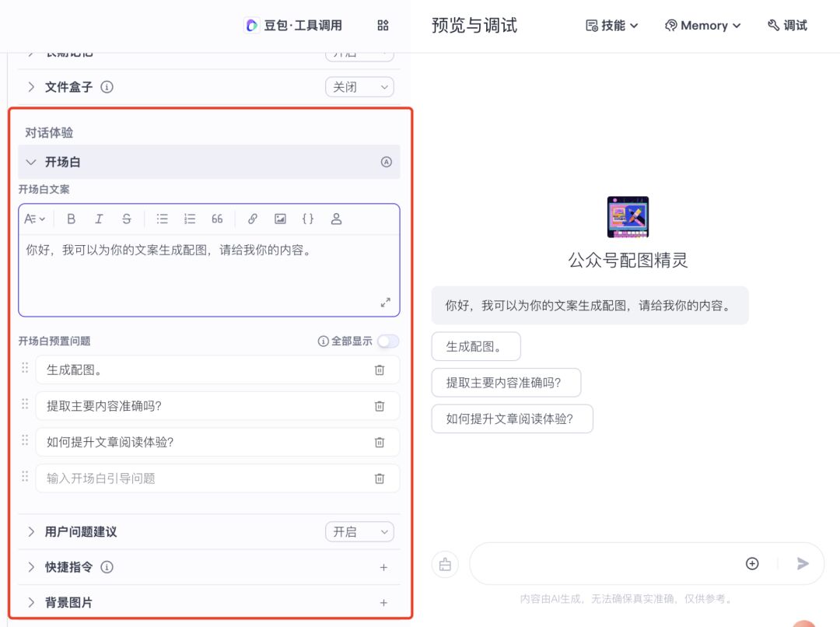
Task: Open the Memory menu
Action: coord(702,26)
